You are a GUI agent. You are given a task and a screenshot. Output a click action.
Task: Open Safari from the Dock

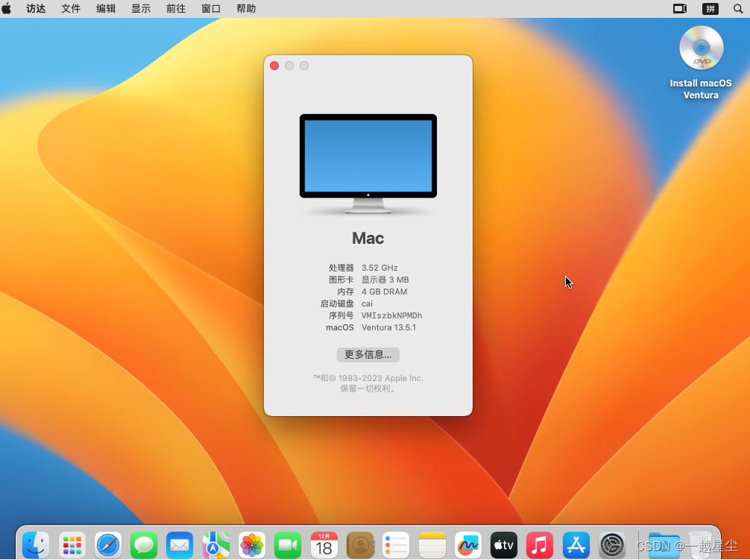click(x=108, y=544)
